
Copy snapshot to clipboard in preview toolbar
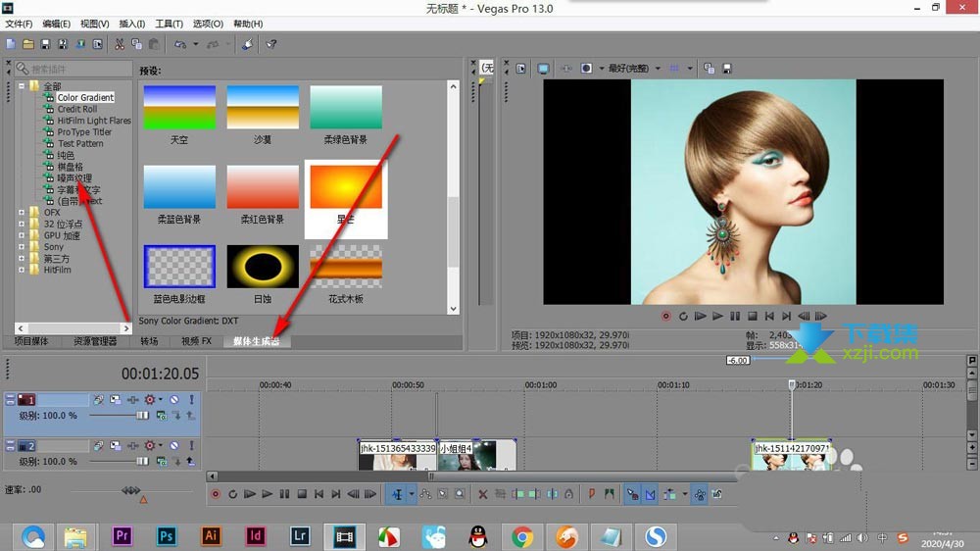point(709,69)
